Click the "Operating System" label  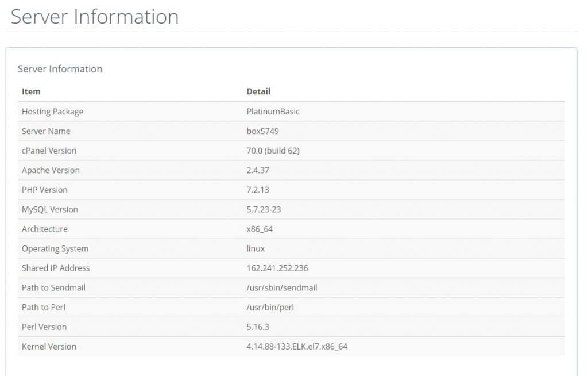point(55,249)
